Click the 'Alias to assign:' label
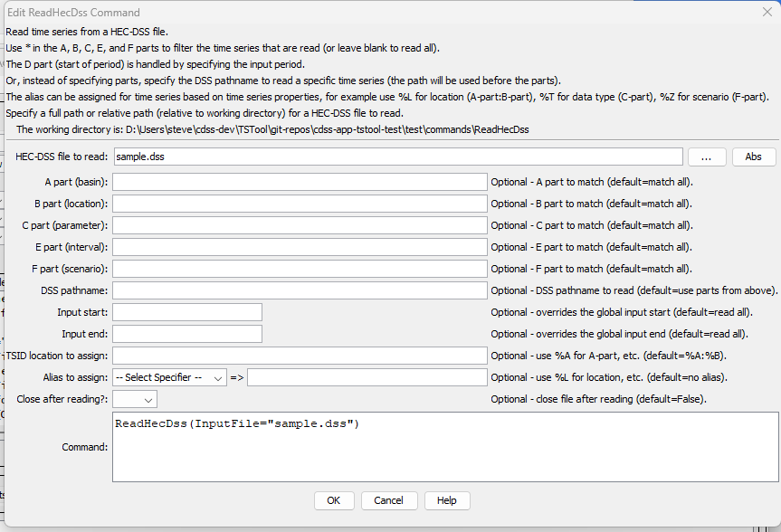Image resolution: width=781 pixels, height=532 pixels. tap(75, 377)
